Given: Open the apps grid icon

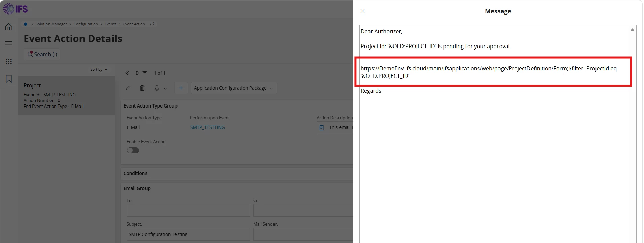Looking at the screenshot, I should coord(9,61).
